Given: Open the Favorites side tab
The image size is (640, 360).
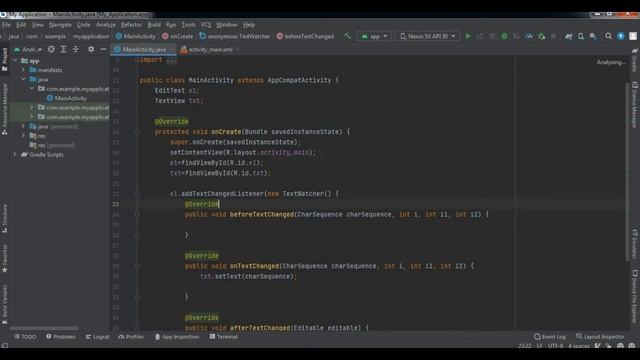Looking at the screenshot, I should (x=4, y=258).
